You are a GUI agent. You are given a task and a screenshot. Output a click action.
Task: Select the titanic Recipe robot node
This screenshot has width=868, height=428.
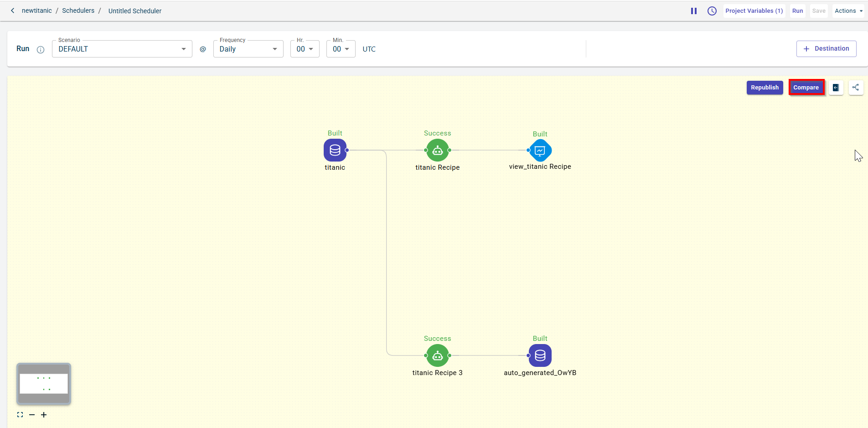437,150
